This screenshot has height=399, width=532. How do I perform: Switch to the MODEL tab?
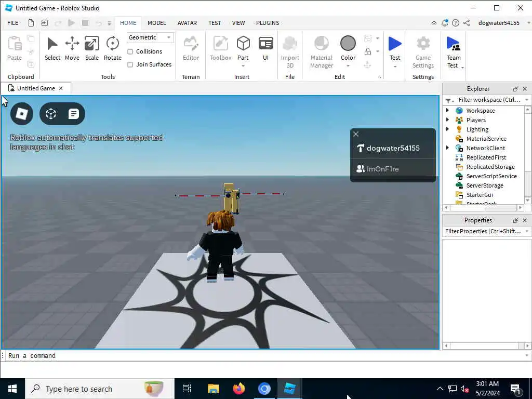[156, 23]
